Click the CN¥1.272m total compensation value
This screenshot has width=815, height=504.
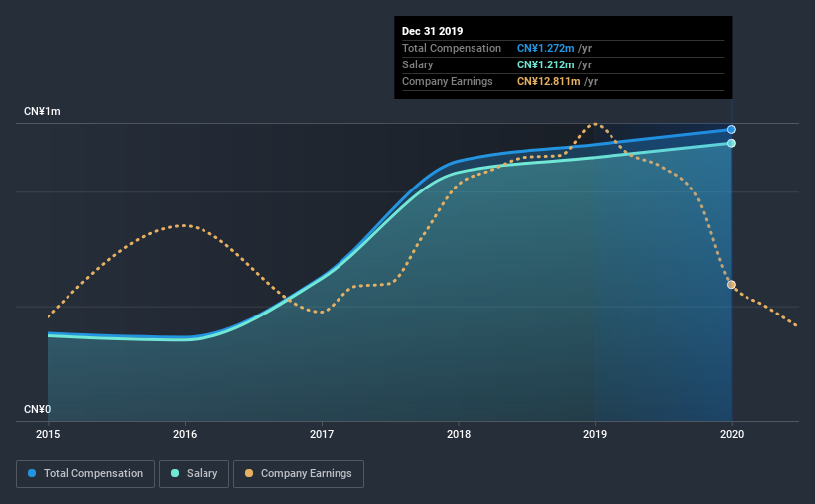546,49
